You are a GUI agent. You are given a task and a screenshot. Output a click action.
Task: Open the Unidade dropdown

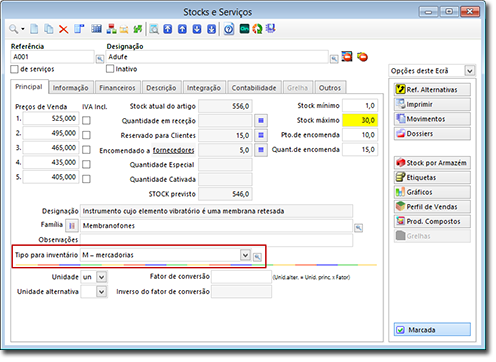tap(101, 277)
